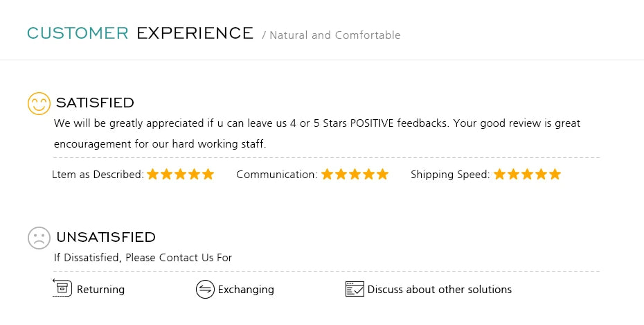This screenshot has width=644, height=325.
Task: Click the yellow smiley face icon
Action: click(39, 103)
